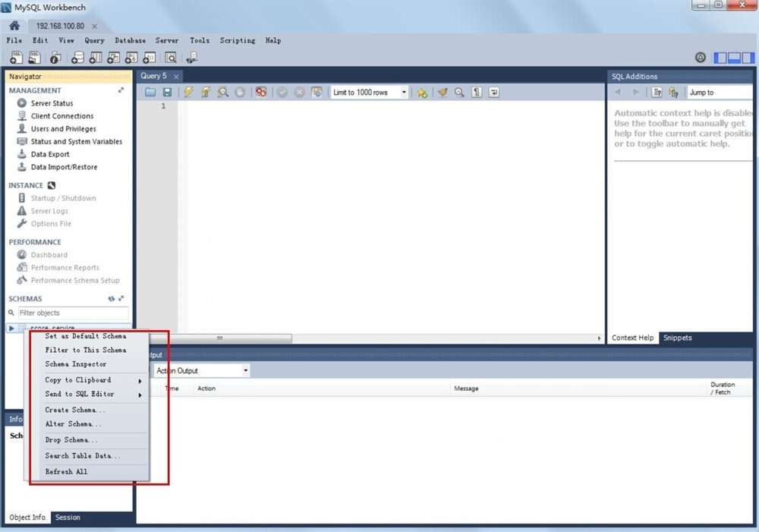
Task: Click the Server Status icon in Navigator
Action: coord(22,103)
